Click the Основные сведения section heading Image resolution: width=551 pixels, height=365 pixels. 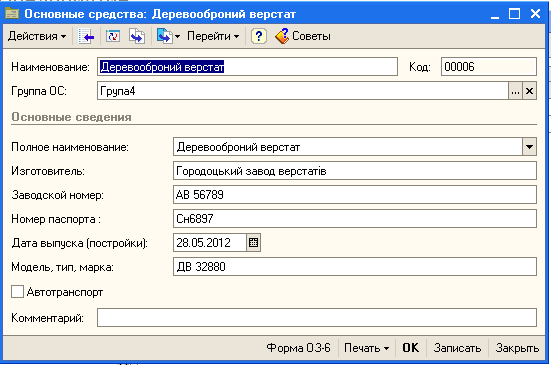click(x=72, y=117)
